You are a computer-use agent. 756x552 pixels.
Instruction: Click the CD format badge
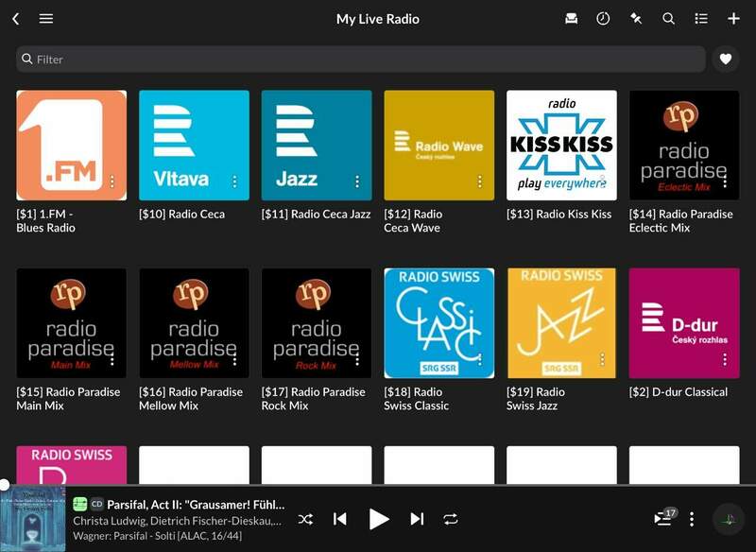coord(97,505)
